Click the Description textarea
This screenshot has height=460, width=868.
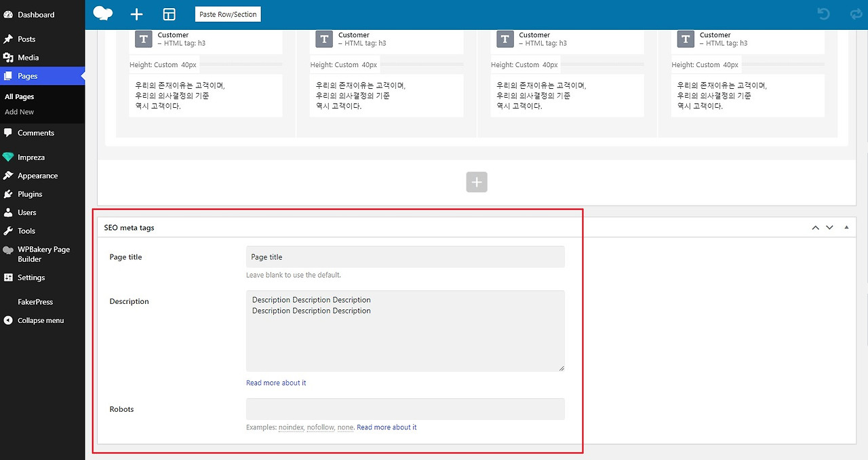point(406,331)
